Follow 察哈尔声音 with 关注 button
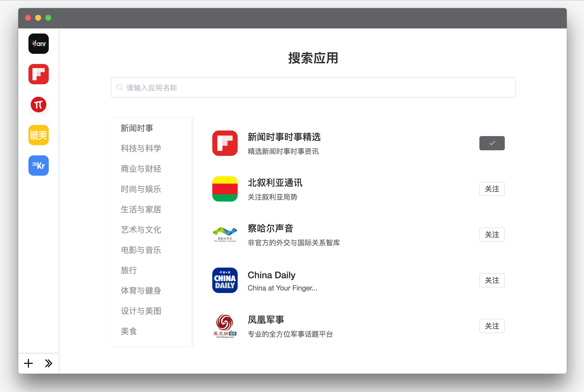The width and height of the screenshot is (584, 392). (x=492, y=235)
